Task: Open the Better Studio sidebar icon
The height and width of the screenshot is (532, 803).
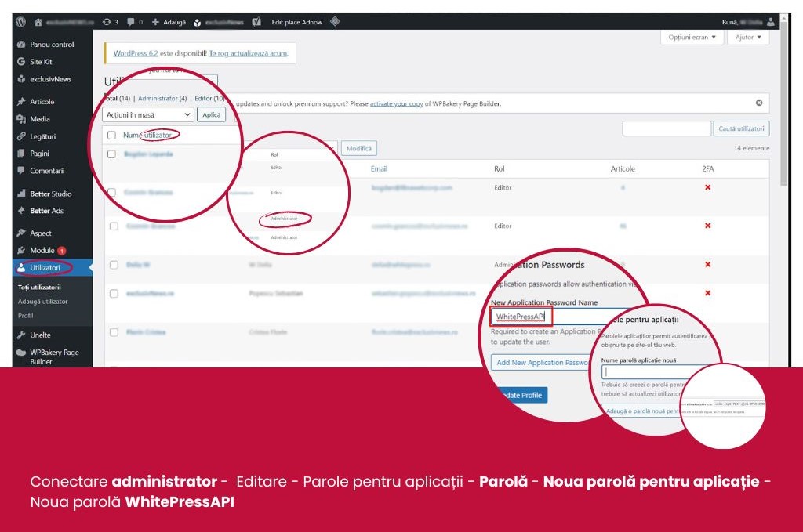Action: tap(21, 194)
